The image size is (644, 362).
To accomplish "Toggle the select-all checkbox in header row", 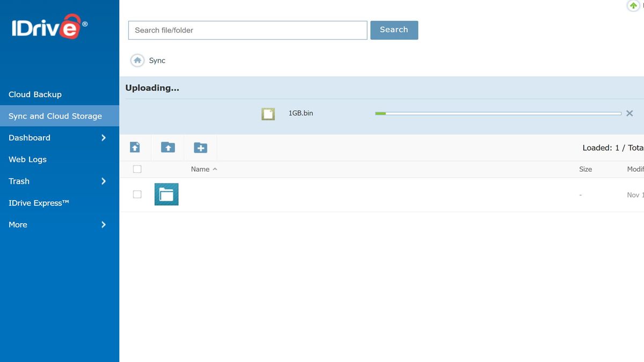I will (x=137, y=169).
